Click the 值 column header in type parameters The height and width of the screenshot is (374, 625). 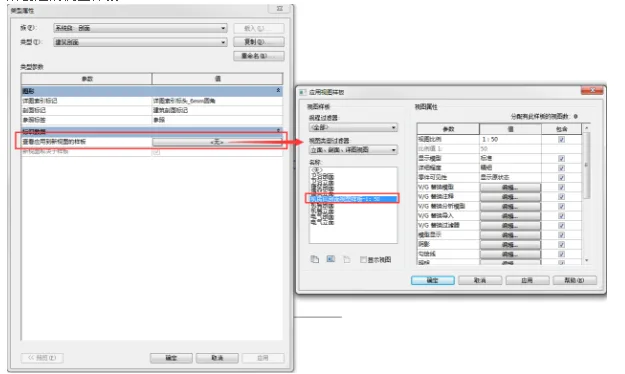[218, 79]
